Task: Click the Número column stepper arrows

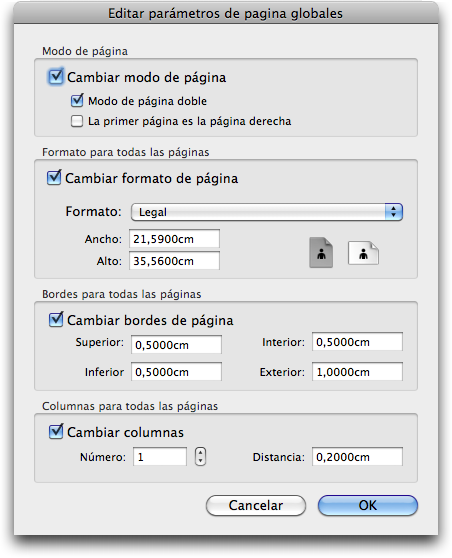Action: coord(200,457)
